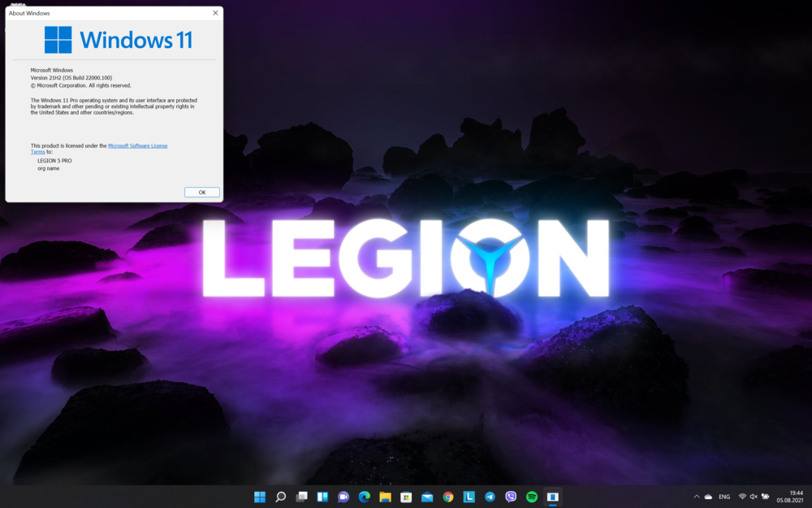Click the 'Version 21H2 (OS Build 22000.100)' text
Viewport: 812px width, 508px height.
(71, 78)
